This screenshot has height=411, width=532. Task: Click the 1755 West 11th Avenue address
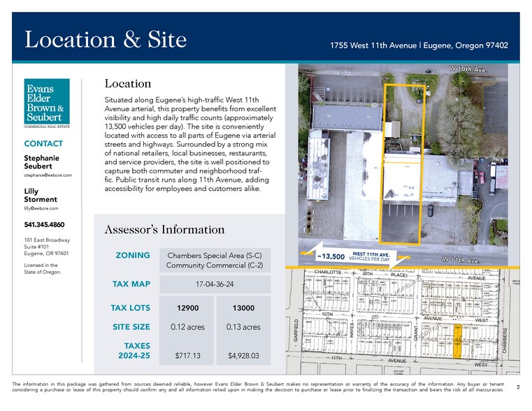(419, 45)
